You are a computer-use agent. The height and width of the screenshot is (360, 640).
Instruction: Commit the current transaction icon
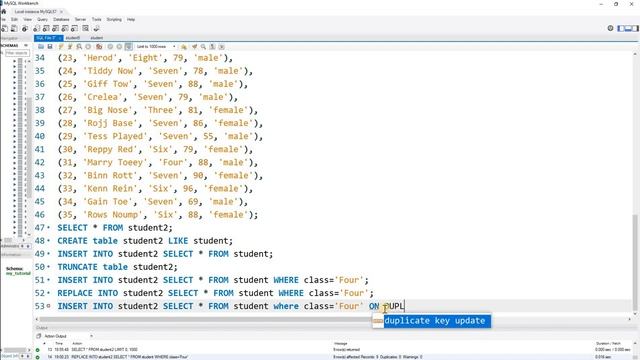pos(110,47)
